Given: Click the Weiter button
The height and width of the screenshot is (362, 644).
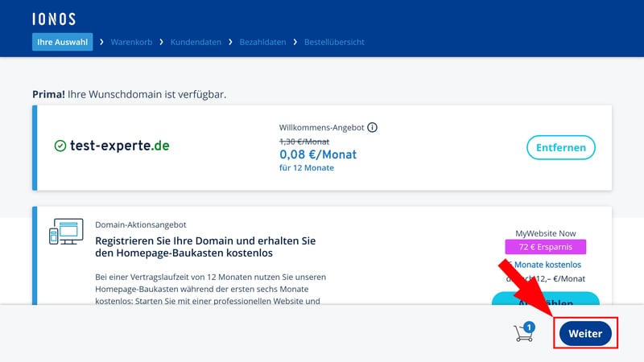Looking at the screenshot, I should click(585, 333).
